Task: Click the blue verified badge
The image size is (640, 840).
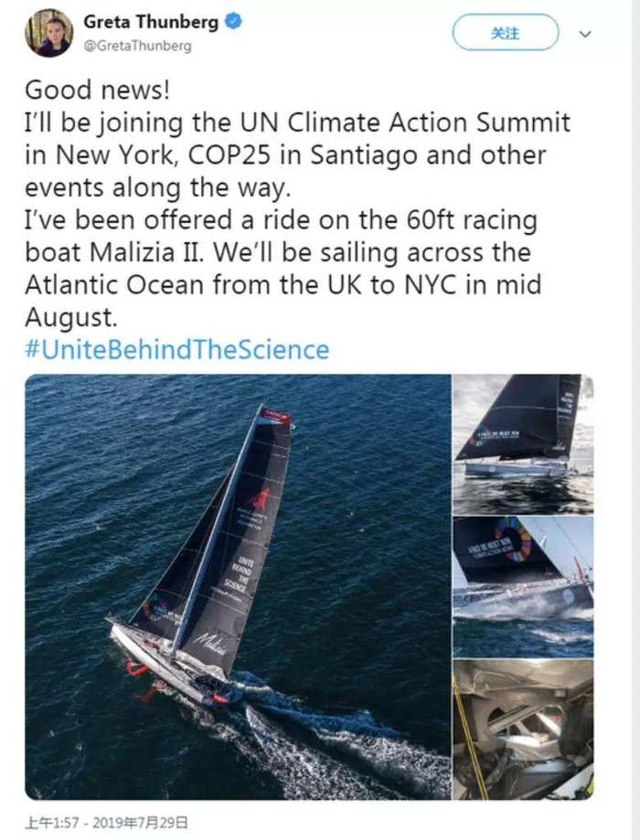Action: (x=233, y=21)
